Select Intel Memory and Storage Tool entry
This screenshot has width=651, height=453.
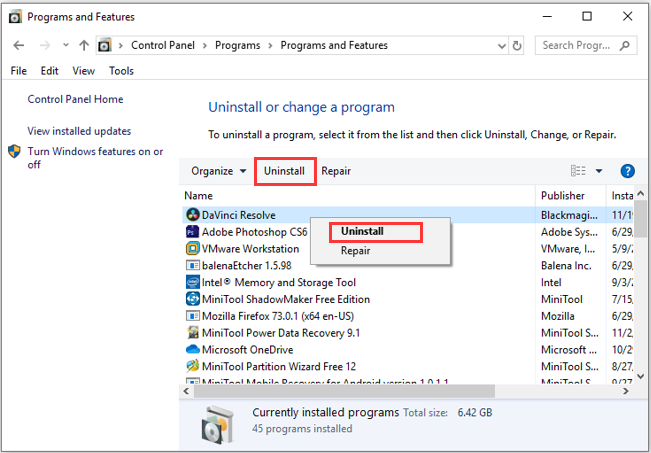(x=279, y=282)
